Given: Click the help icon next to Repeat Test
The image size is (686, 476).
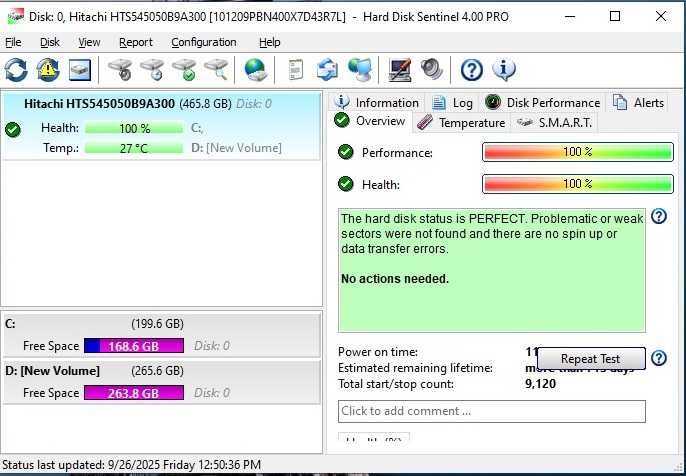Looking at the screenshot, I should (x=659, y=358).
